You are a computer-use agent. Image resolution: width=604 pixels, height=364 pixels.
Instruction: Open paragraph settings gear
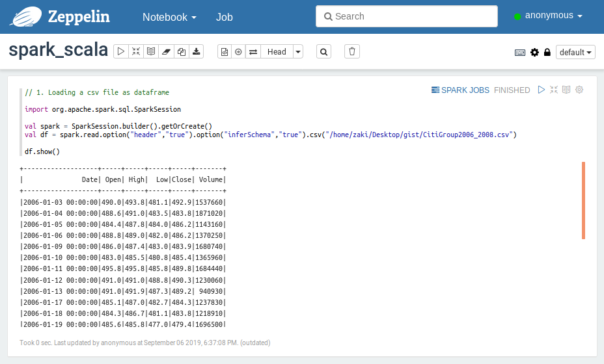click(579, 90)
